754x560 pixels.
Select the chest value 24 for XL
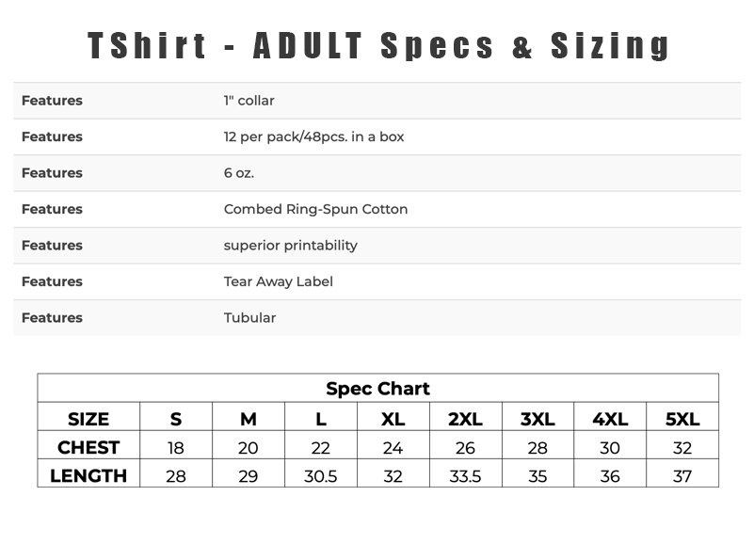(393, 448)
